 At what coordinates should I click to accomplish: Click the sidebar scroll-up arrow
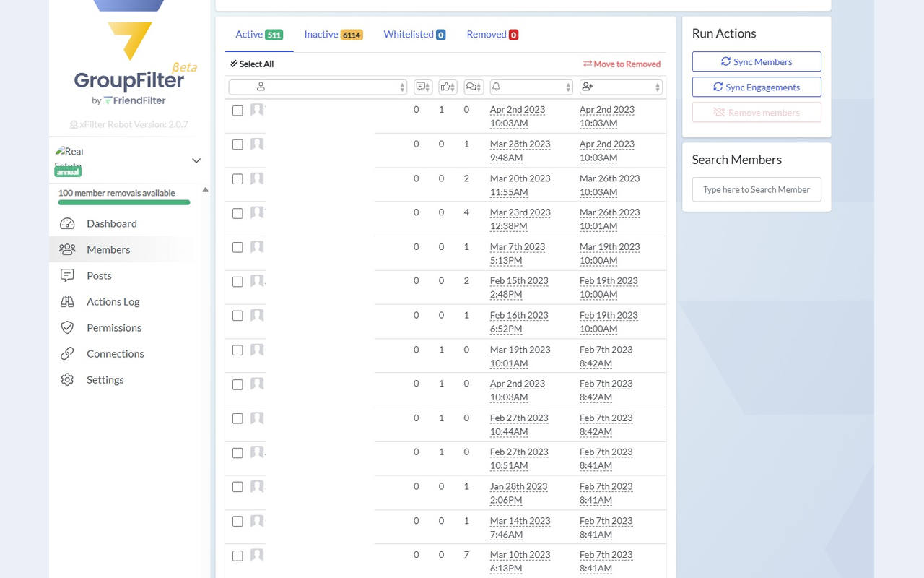tap(205, 190)
